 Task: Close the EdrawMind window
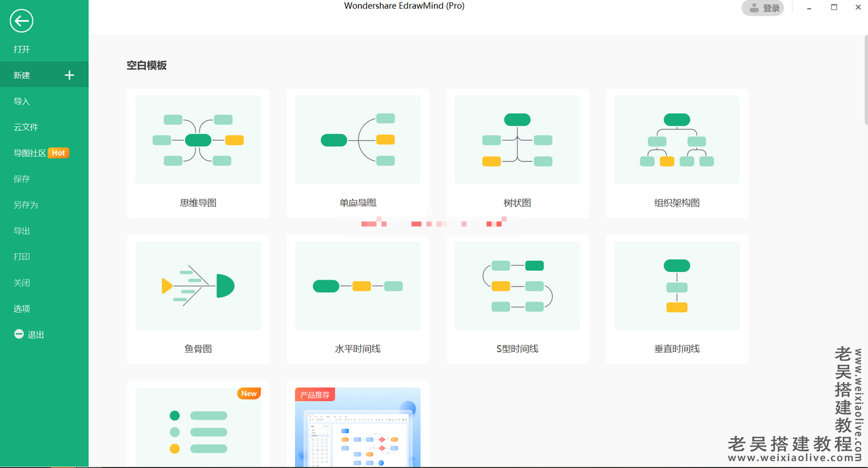tap(857, 8)
